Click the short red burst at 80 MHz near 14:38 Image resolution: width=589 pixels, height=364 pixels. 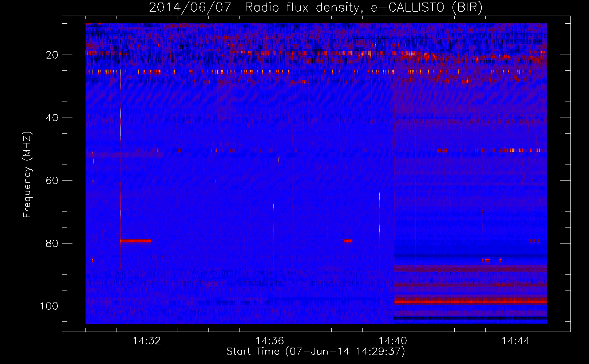348,241
